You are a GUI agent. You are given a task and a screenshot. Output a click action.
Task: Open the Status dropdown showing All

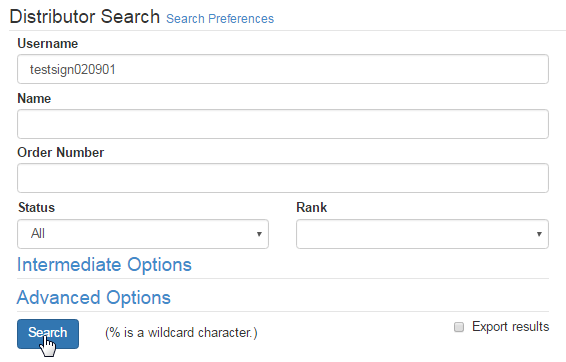tap(143, 234)
